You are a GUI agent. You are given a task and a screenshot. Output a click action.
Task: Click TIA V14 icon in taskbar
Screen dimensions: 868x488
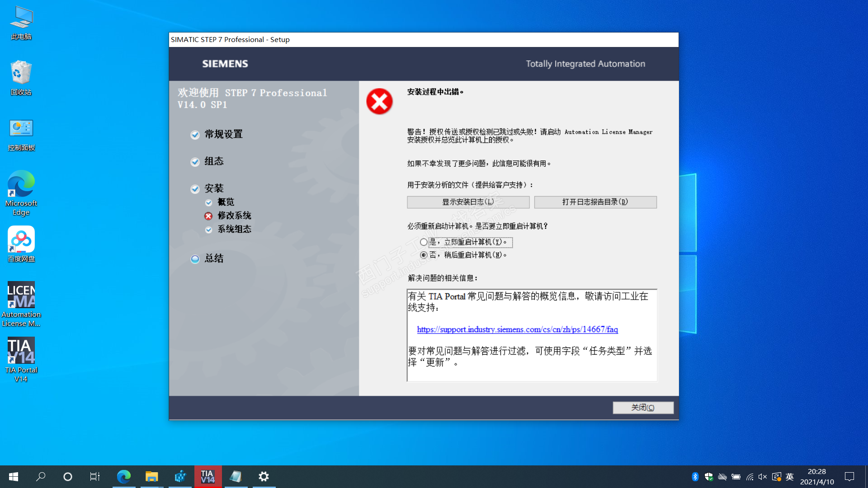coord(208,477)
